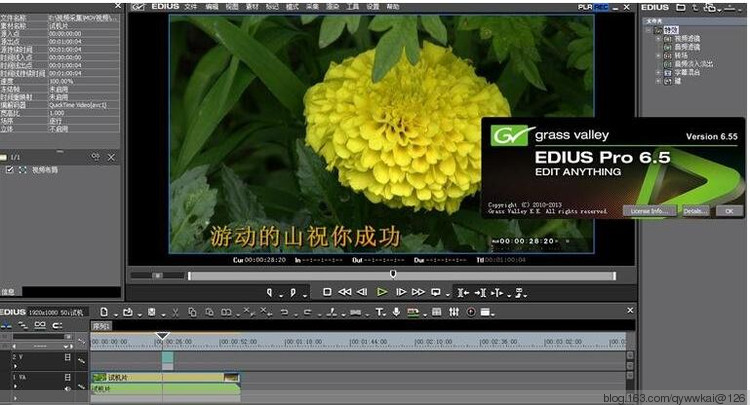This screenshot has width=750, height=405.
Task: Click the Voice Over microphone icon
Action: (x=396, y=312)
